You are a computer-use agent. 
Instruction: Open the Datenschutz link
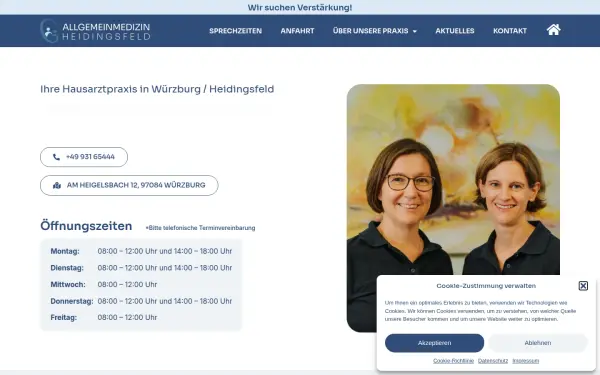tap(493, 361)
